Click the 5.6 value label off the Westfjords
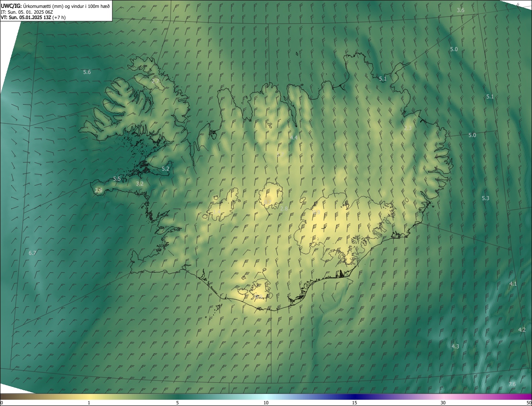Screen dimensions: 532x406 point(87,72)
